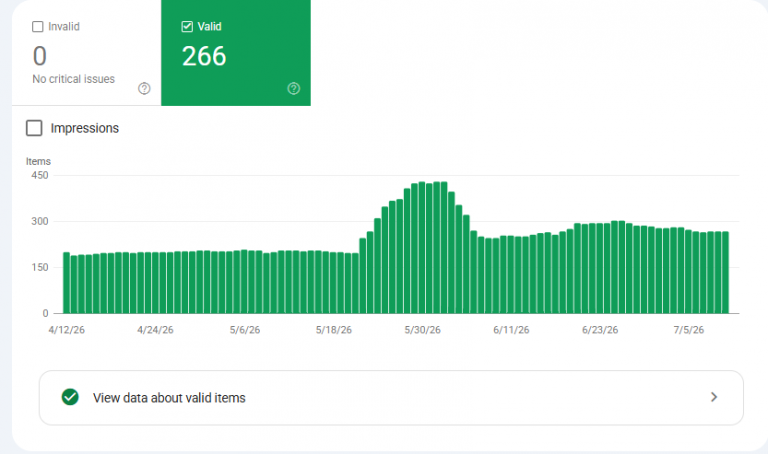This screenshot has height=454, width=768.
Task: Click the 5/30/26 axis date label
Action: (422, 330)
